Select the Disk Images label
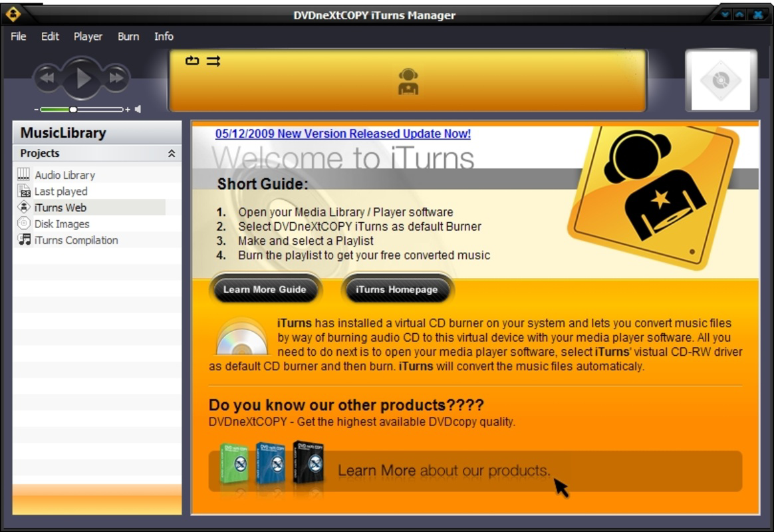 point(62,224)
